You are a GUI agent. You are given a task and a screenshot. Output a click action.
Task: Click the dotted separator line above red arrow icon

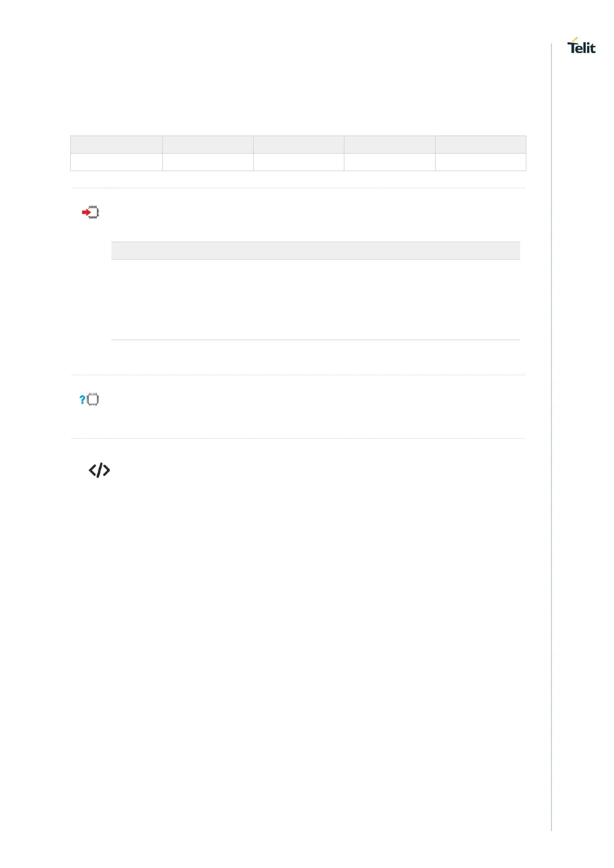coord(297,188)
